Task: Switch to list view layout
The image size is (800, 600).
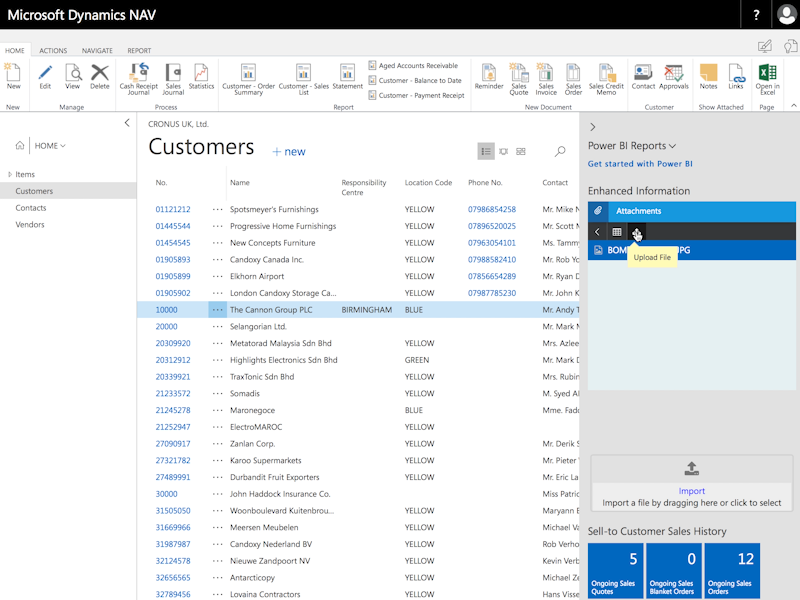Action: point(486,151)
